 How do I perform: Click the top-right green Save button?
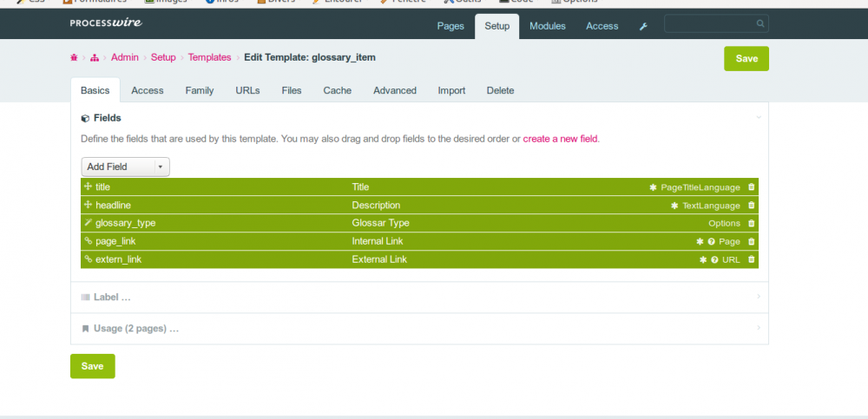(x=746, y=59)
